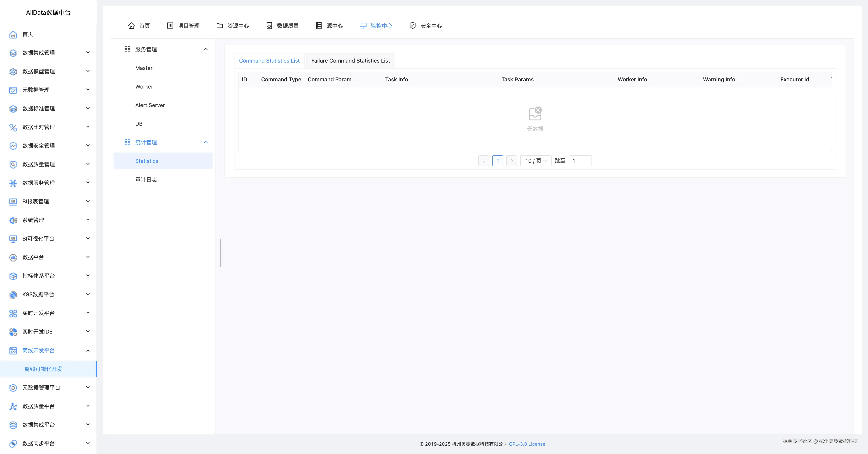This screenshot has width=868, height=454.
Task: Click the 资源中心 folder icon
Action: 220,26
